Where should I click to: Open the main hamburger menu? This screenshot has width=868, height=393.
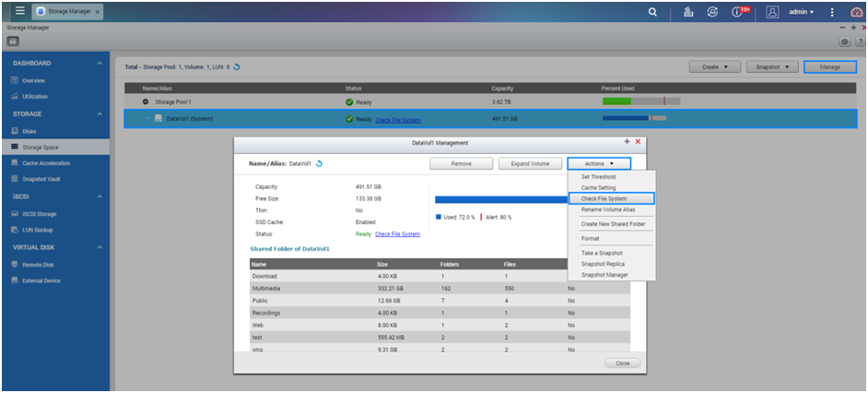(19, 12)
